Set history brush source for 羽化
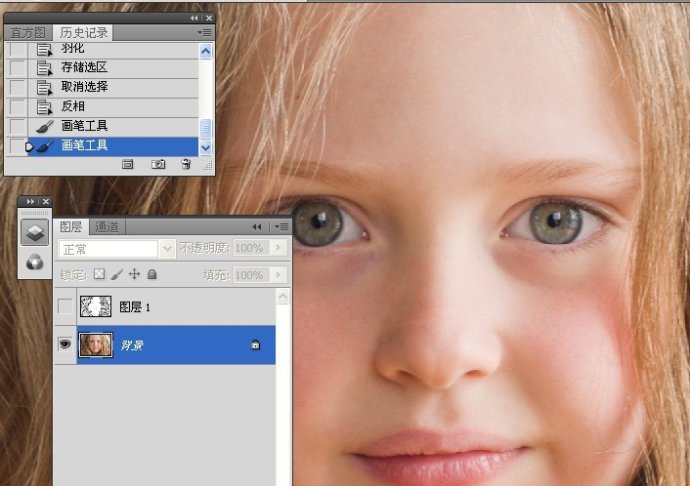The width and height of the screenshot is (690, 486). coord(17,49)
